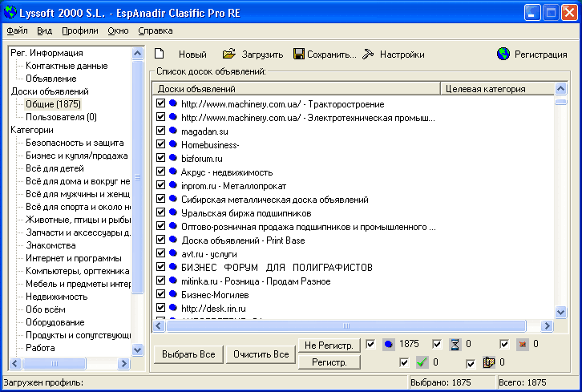Viewport: 582px width, 392px height.
Task: Click the green checkmark status icon
Action: coord(422,362)
